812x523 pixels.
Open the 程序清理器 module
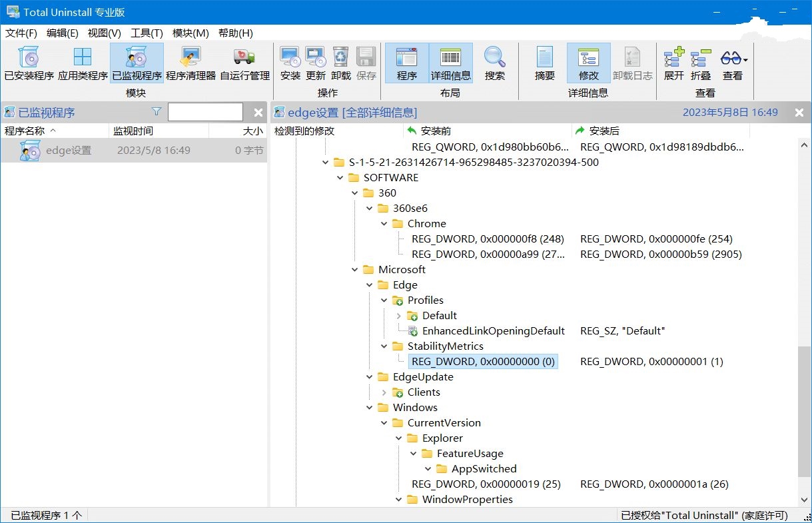(191, 64)
